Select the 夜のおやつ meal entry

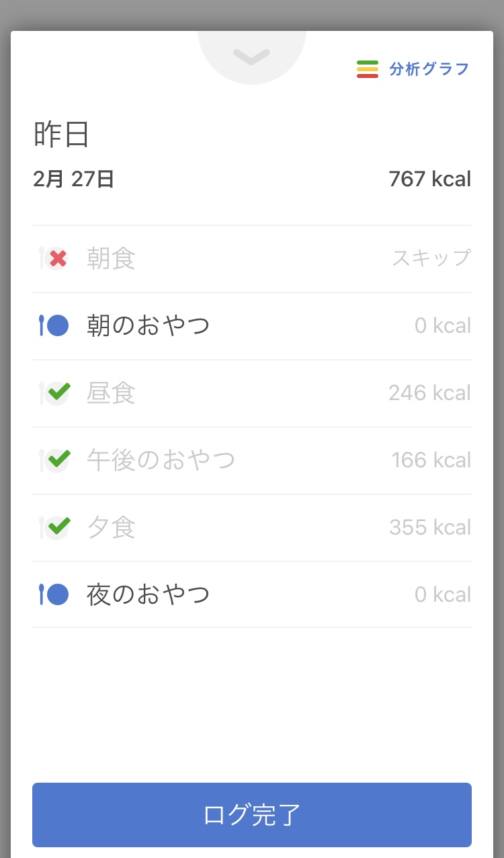pos(148,595)
